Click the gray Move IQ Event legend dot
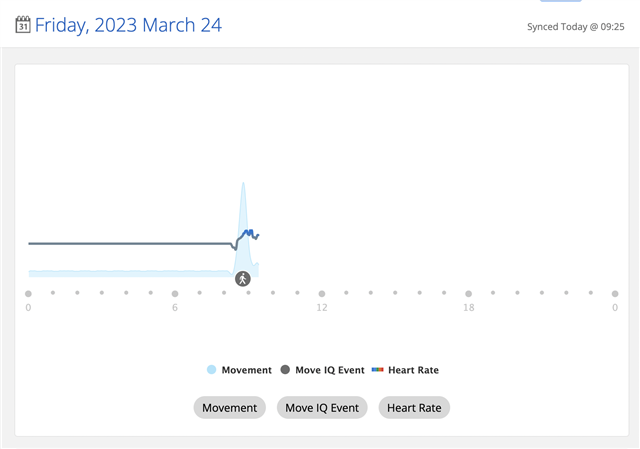Screen dimensions: 640x449 tap(285, 370)
